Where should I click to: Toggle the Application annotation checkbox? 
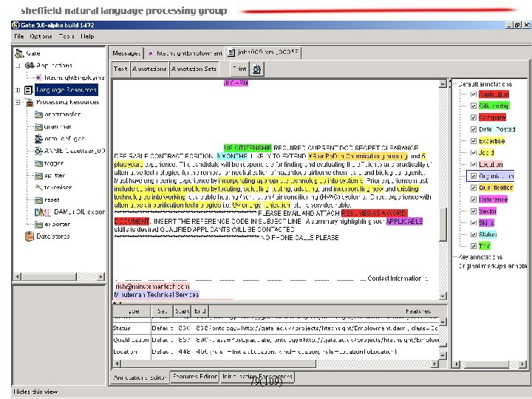pyautogui.click(x=474, y=95)
